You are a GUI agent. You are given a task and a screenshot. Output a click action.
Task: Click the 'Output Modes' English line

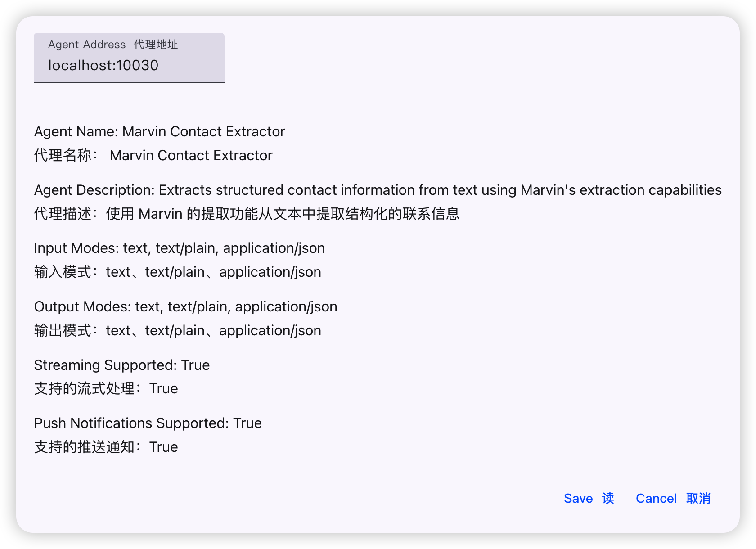coord(185,306)
